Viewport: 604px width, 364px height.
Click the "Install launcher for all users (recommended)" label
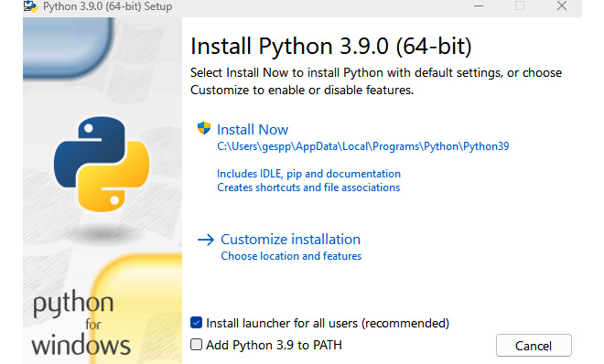point(328,323)
